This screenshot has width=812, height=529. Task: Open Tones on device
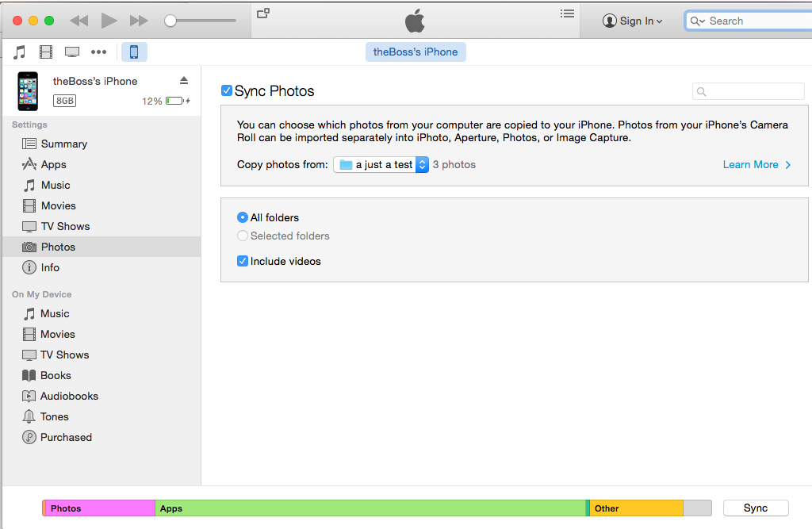[101, 416]
